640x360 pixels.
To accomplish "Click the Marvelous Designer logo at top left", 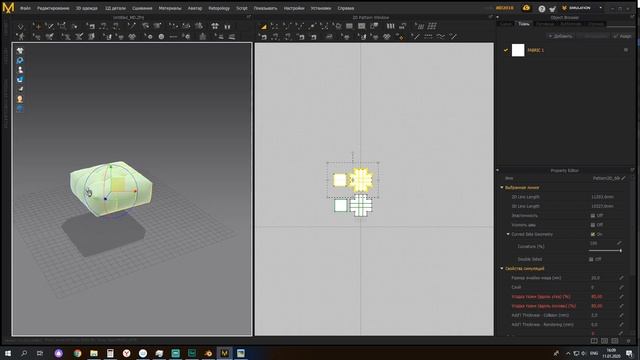I will (x=8, y=8).
